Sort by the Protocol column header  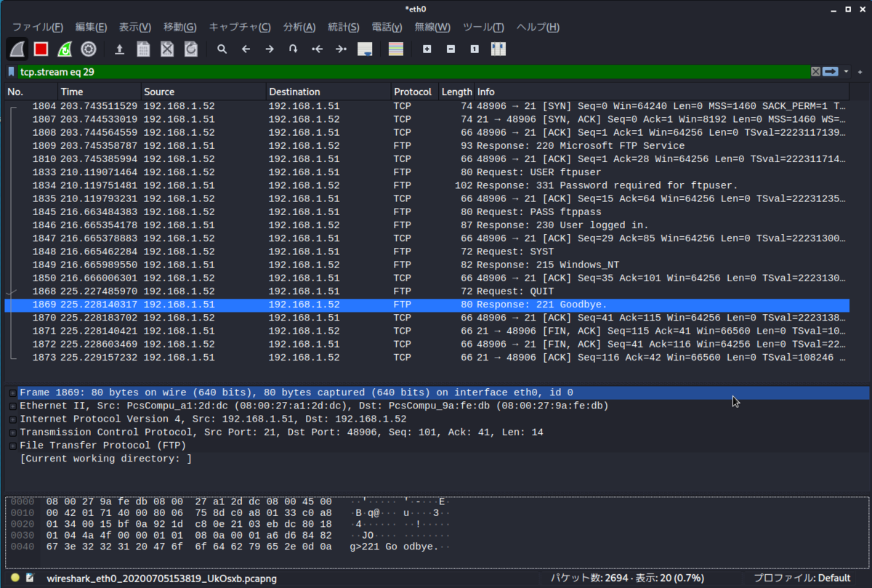414,92
